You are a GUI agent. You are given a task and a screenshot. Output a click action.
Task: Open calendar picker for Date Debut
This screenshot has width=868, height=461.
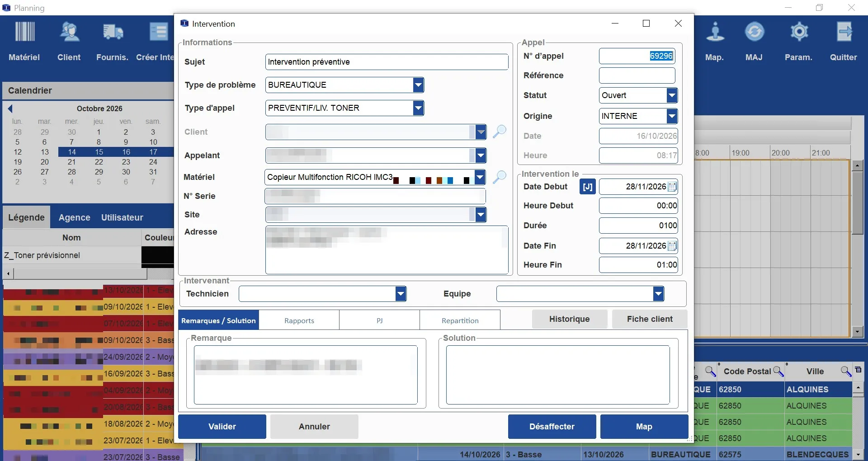pyautogui.click(x=672, y=187)
